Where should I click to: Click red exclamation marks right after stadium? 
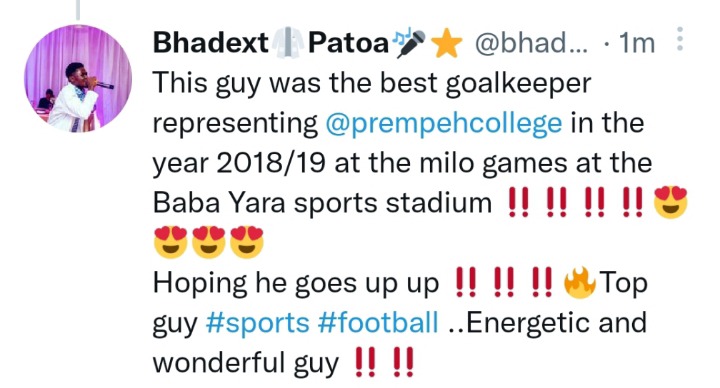tap(518, 202)
